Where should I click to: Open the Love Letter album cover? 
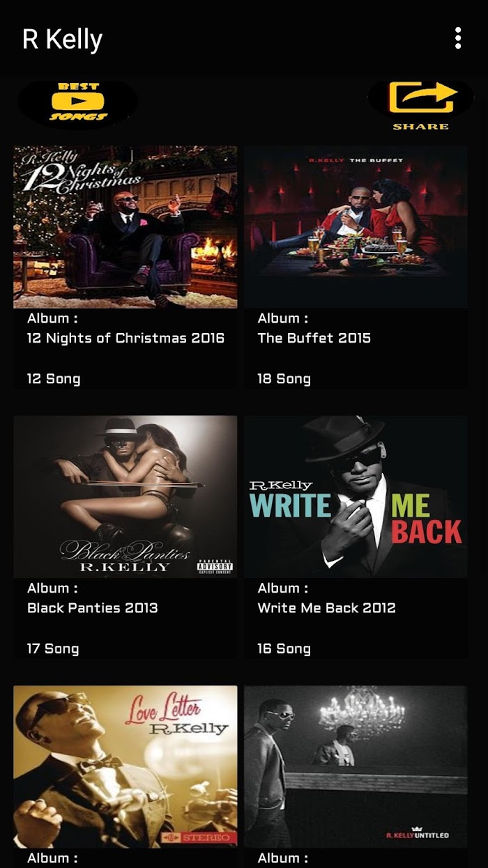click(125, 766)
